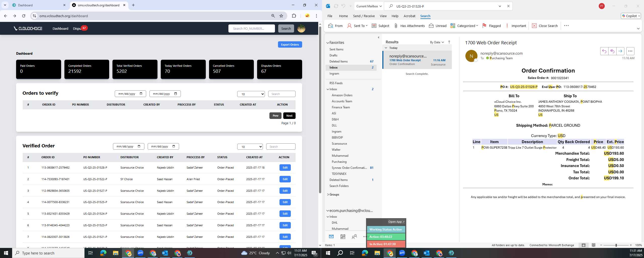
Task: Open Zoom from the left taskbar
Action: pos(140,253)
